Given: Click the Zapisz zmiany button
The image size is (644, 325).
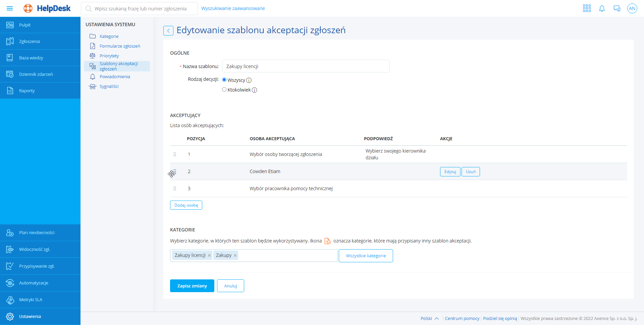Looking at the screenshot, I should [x=192, y=286].
